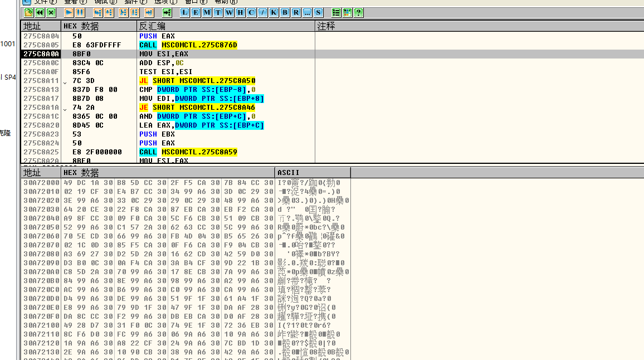Run the program with the Play icon
The width and height of the screenshot is (644, 360).
[x=69, y=12]
